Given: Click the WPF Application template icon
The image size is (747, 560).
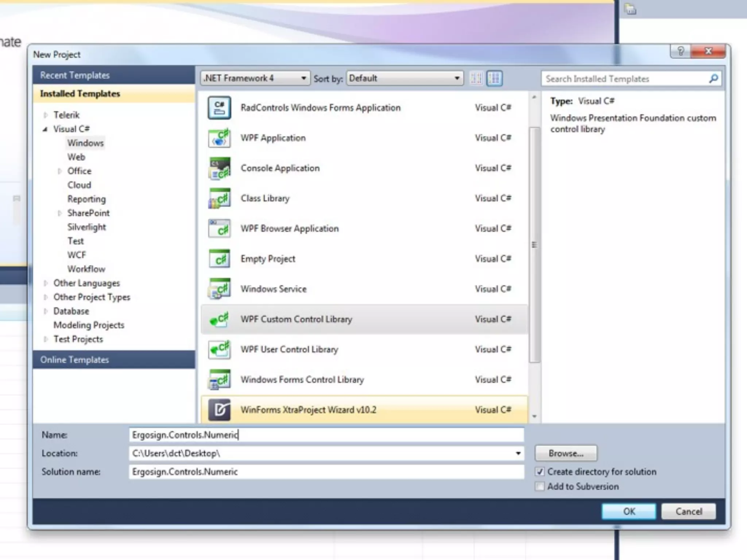Looking at the screenshot, I should click(x=219, y=138).
